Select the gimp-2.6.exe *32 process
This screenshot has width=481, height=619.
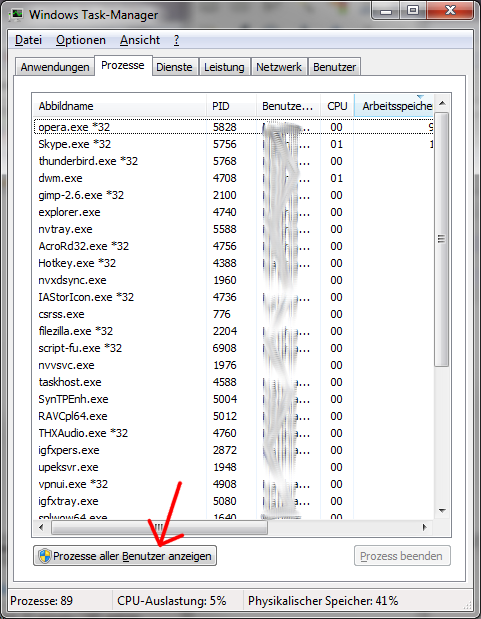(x=233, y=195)
